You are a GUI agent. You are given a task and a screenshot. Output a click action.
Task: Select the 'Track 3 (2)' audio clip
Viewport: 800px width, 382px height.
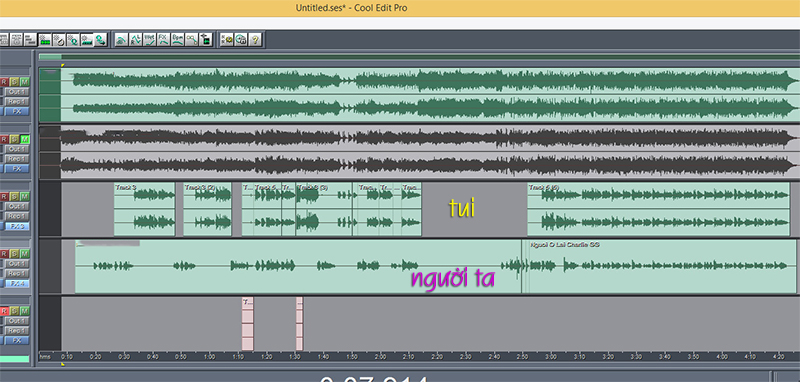tap(207, 209)
